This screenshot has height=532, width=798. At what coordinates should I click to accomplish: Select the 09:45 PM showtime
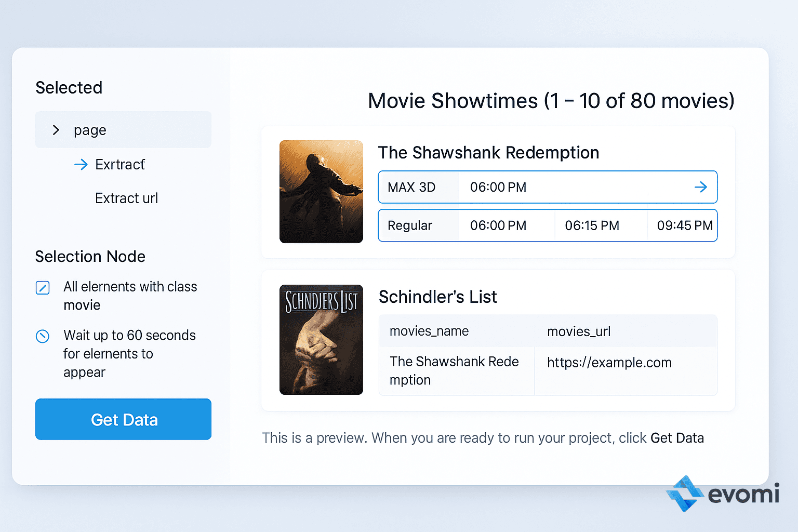pyautogui.click(x=685, y=225)
